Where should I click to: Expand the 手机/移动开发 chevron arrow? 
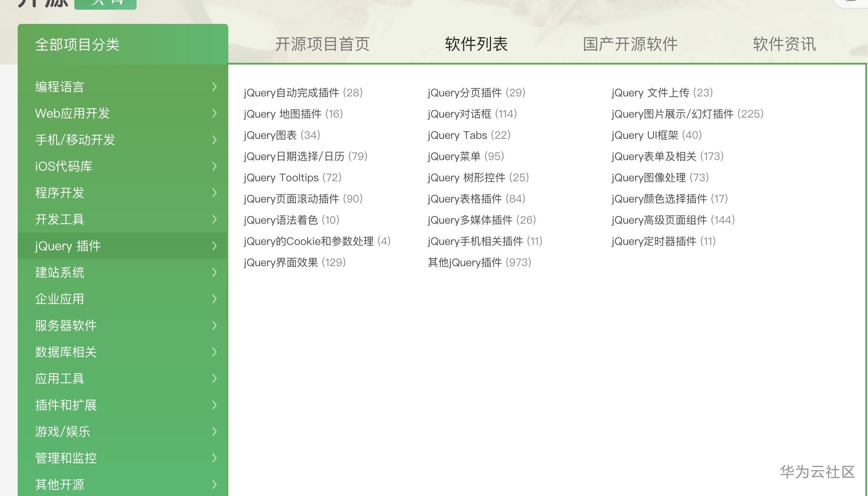coord(215,140)
